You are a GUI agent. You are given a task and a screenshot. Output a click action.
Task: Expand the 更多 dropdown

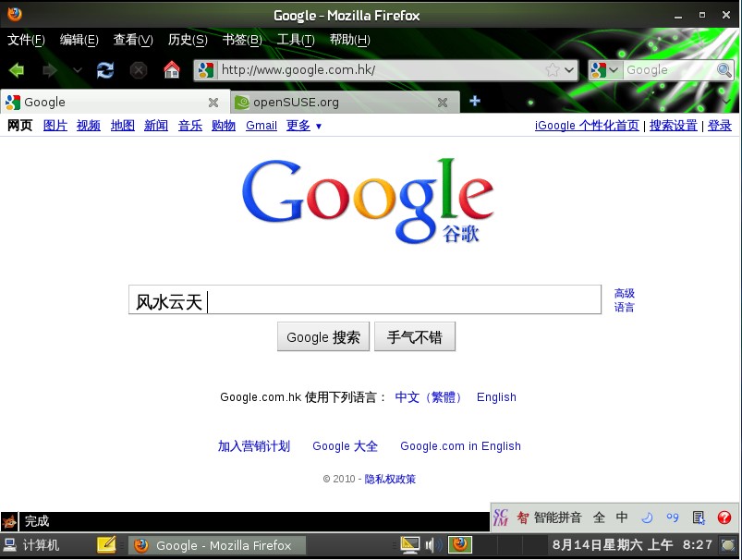click(x=304, y=126)
